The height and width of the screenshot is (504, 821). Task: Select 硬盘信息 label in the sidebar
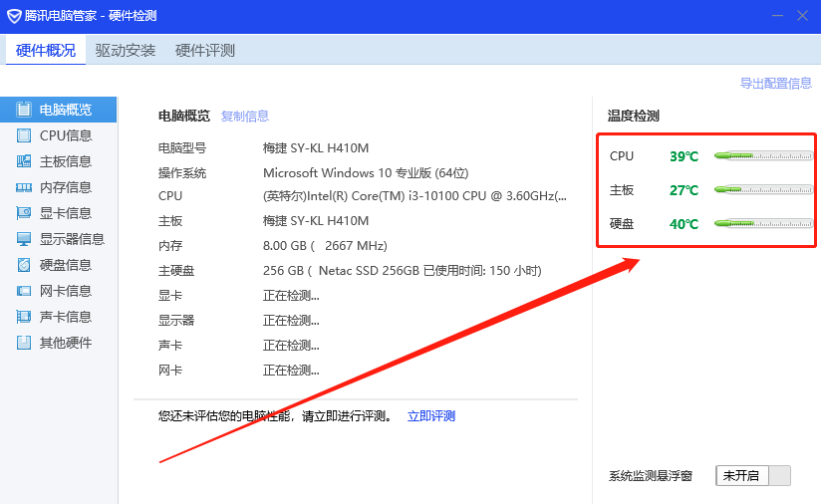66,265
